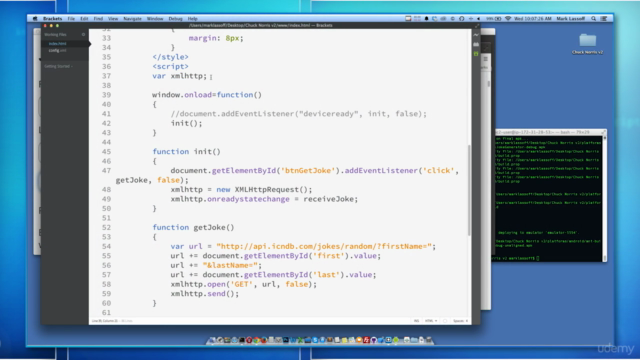Open the View menu
Viewport: 640px width, 360px height.
click(x=113, y=19)
